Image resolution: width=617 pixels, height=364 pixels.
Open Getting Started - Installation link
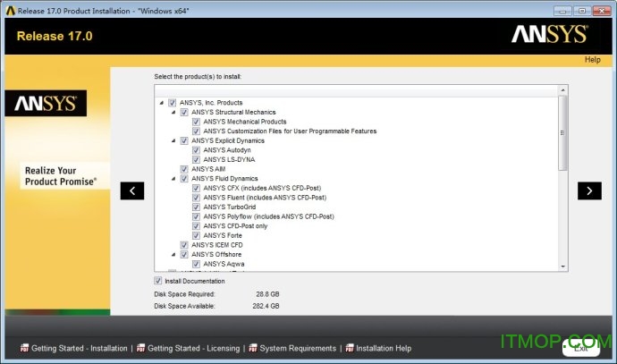pos(79,348)
